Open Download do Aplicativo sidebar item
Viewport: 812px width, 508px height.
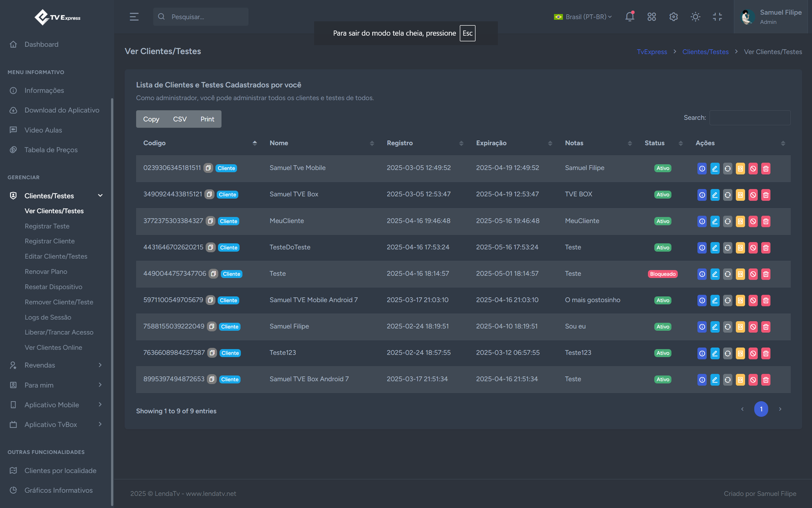(x=62, y=110)
